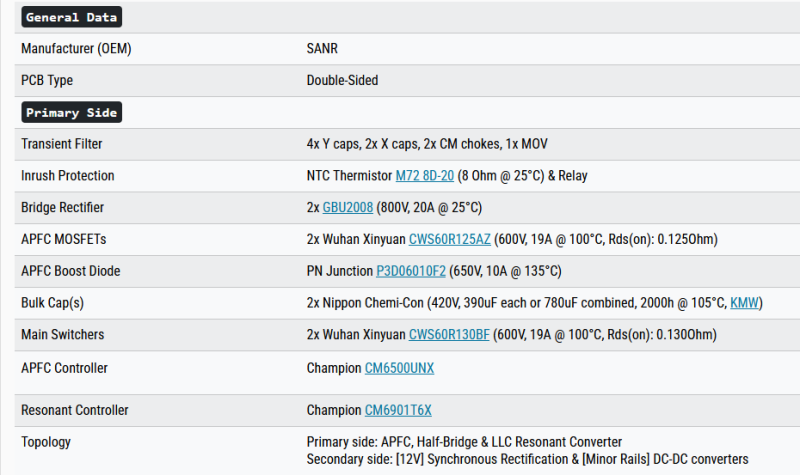Click the General Data section header
The width and height of the screenshot is (800, 475).
point(71,18)
